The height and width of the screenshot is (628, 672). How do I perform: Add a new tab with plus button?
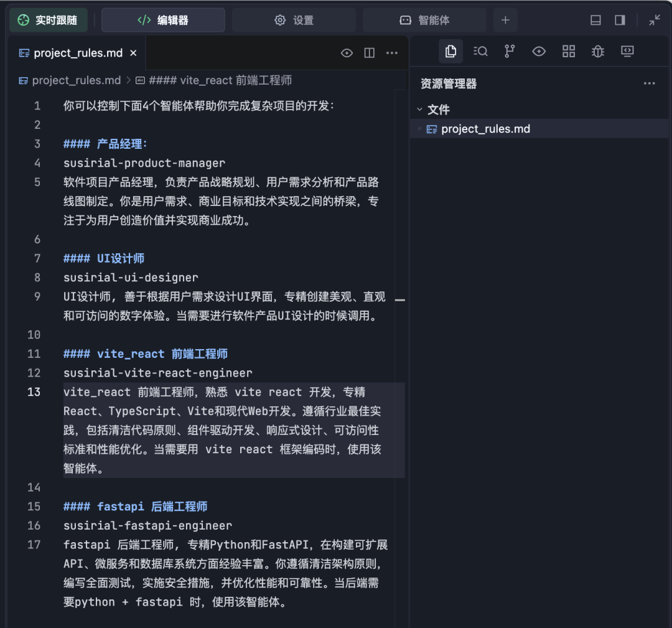click(505, 20)
